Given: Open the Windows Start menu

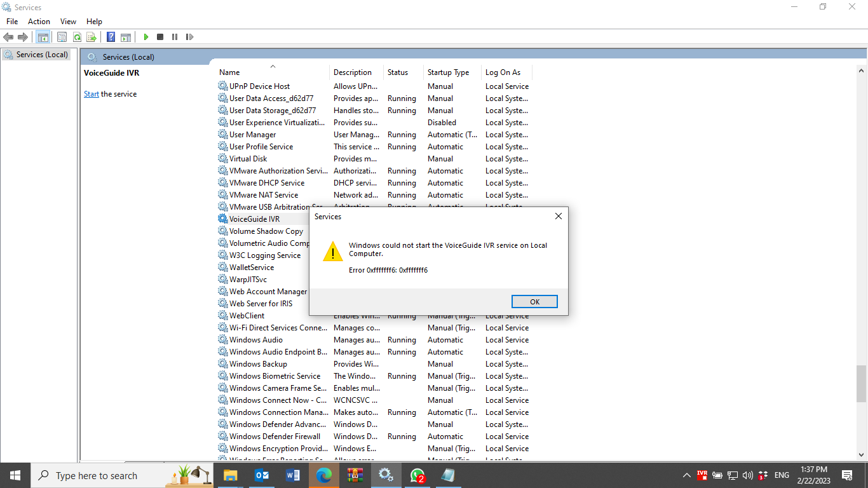Looking at the screenshot, I should pyautogui.click(x=15, y=475).
